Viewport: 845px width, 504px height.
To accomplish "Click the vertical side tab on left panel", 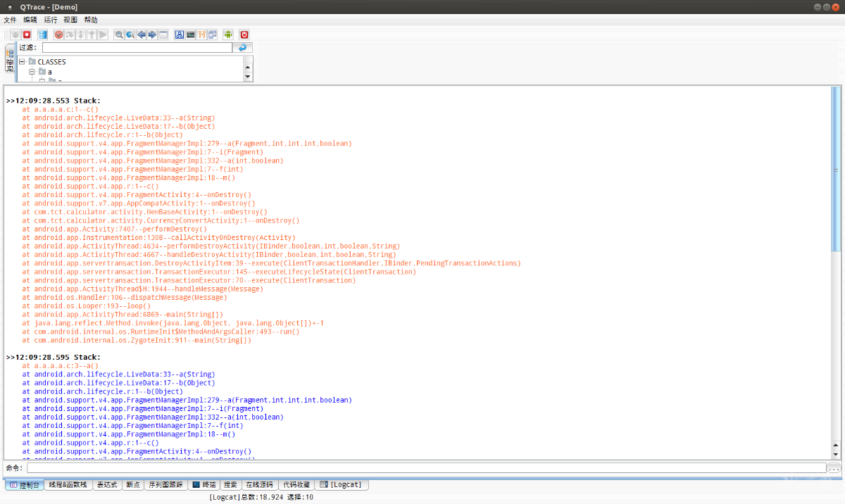I will [10, 59].
